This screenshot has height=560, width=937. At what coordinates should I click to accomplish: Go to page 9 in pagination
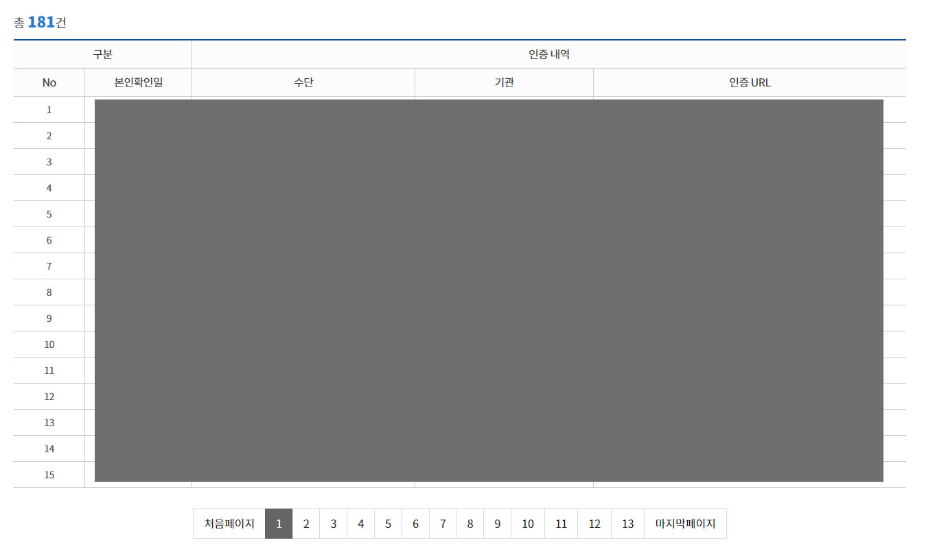[497, 524]
